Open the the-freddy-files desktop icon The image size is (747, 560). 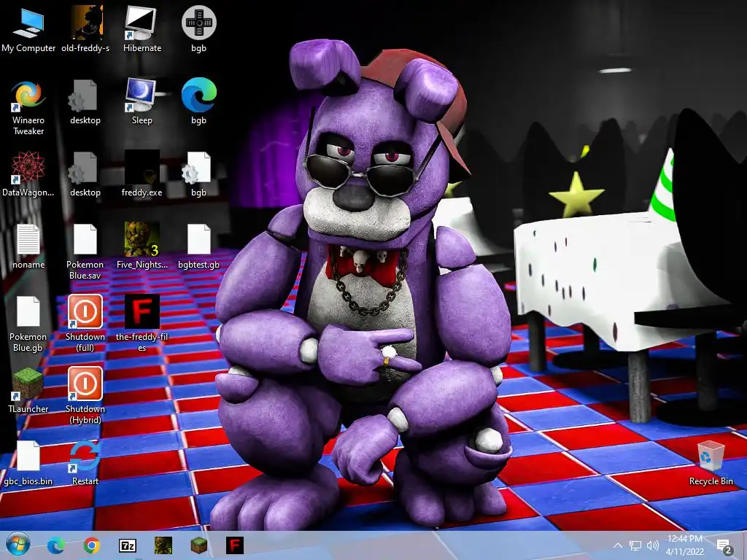(142, 324)
